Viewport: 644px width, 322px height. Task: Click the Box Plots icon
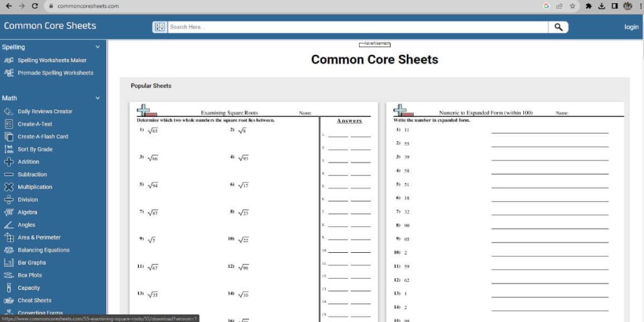coord(9,275)
